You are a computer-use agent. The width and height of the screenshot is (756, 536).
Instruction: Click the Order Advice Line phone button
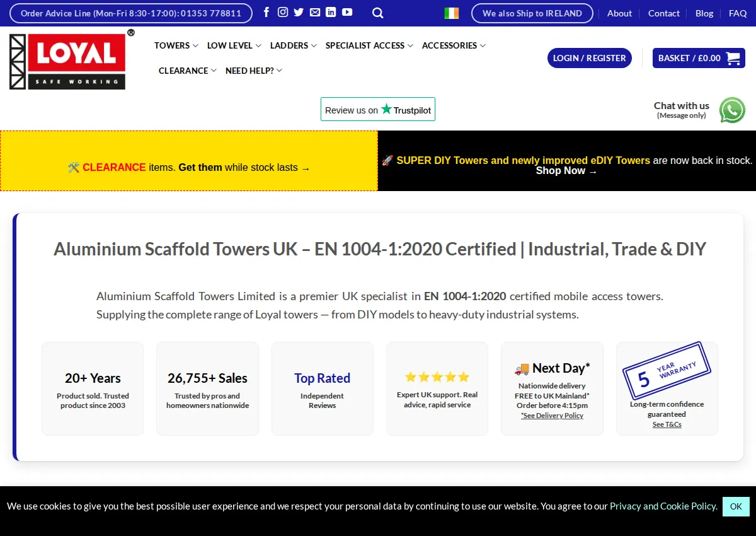[x=131, y=13]
